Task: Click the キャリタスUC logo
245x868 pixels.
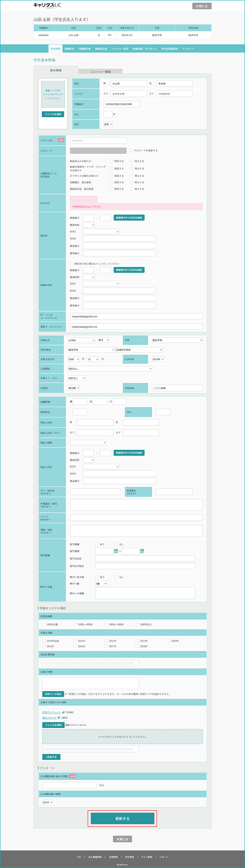Action: (47, 5)
